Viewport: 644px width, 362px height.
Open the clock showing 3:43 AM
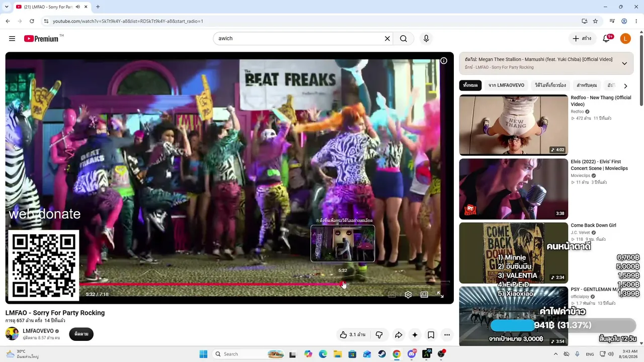pos(630,354)
